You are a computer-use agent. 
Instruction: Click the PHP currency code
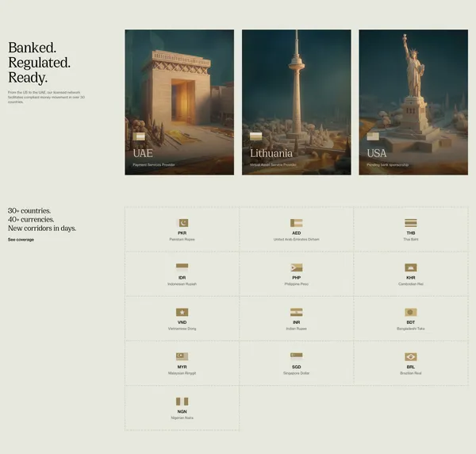pos(296,278)
